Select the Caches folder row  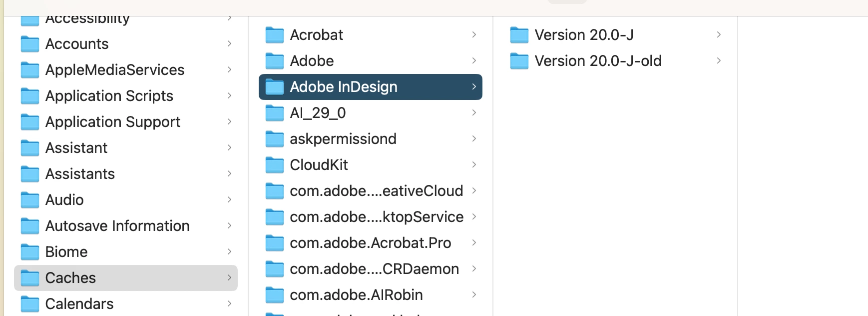(126, 278)
